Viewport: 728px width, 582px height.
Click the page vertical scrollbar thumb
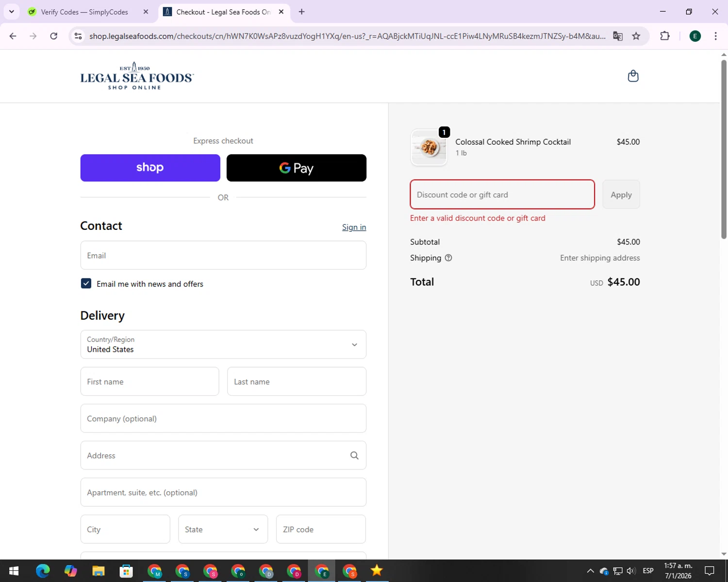[724, 149]
